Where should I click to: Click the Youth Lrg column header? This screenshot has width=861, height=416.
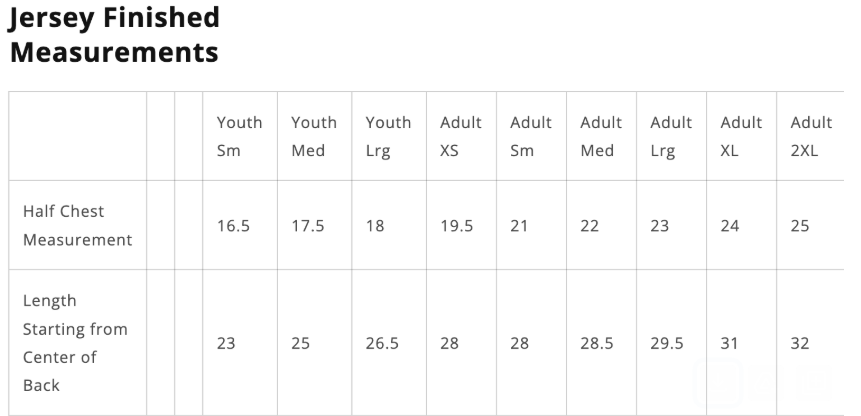click(387, 137)
